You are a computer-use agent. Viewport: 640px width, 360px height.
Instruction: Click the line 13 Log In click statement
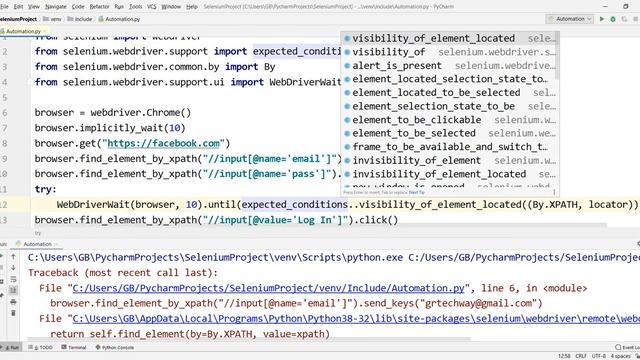pyautogui.click(x=216, y=220)
